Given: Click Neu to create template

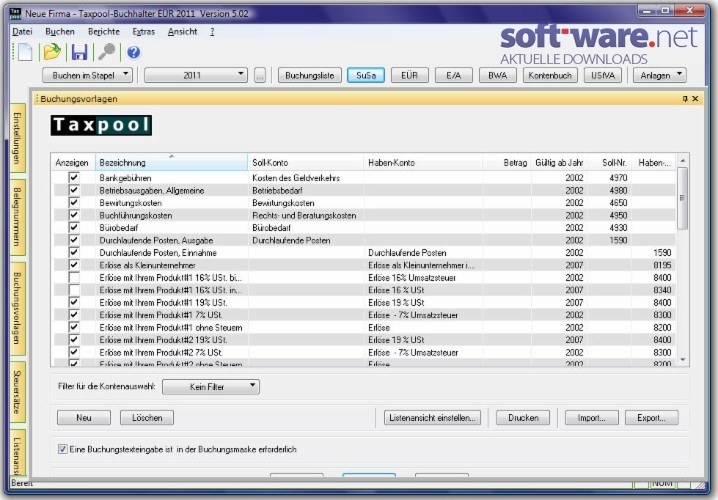Looking at the screenshot, I should coord(84,418).
